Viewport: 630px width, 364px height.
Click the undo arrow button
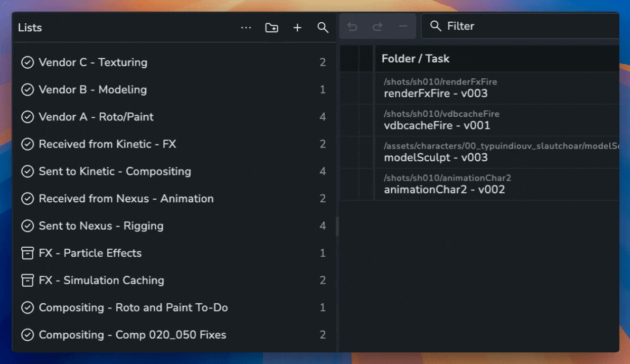coord(352,27)
